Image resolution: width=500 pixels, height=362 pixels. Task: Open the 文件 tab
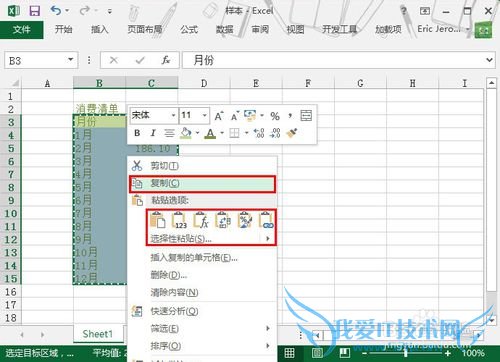pos(22,30)
